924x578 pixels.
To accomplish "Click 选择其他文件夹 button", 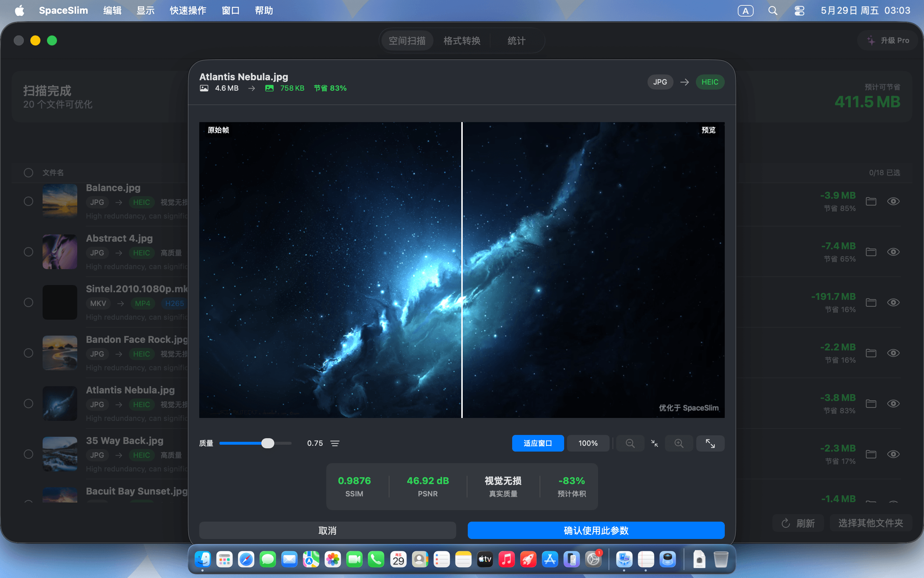I will tap(871, 523).
